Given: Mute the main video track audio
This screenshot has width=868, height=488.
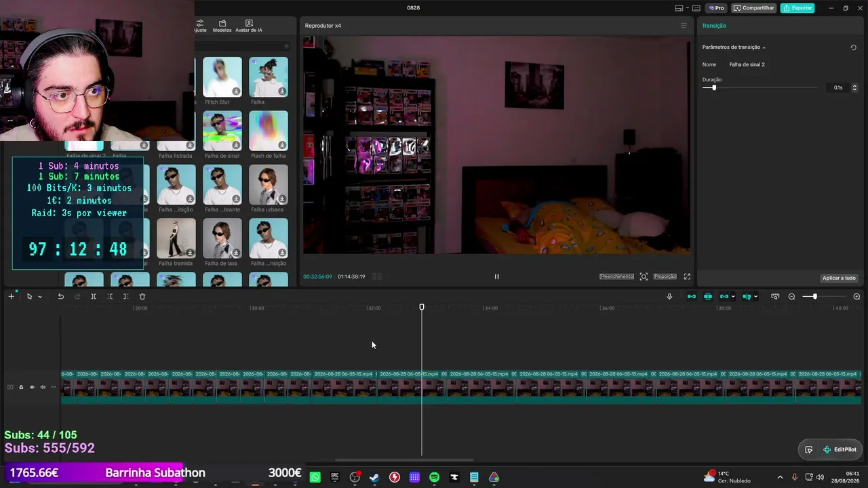Looking at the screenshot, I should pos(43,387).
